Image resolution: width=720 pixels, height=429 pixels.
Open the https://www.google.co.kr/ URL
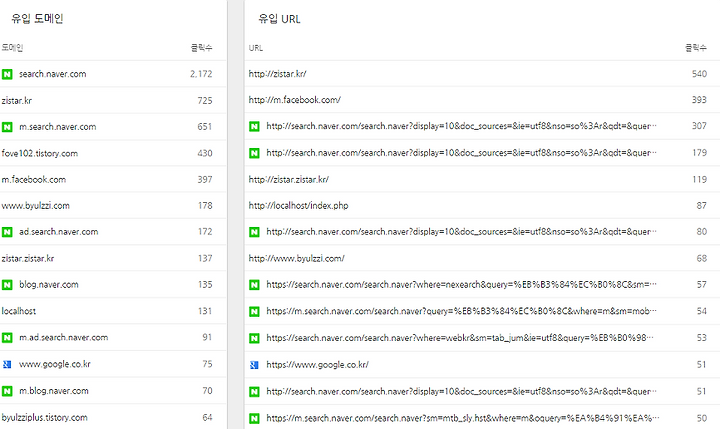pos(317,365)
